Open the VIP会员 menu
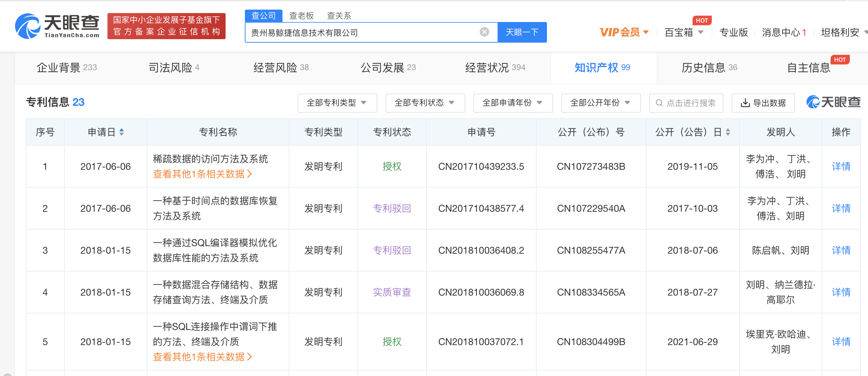 [x=624, y=32]
